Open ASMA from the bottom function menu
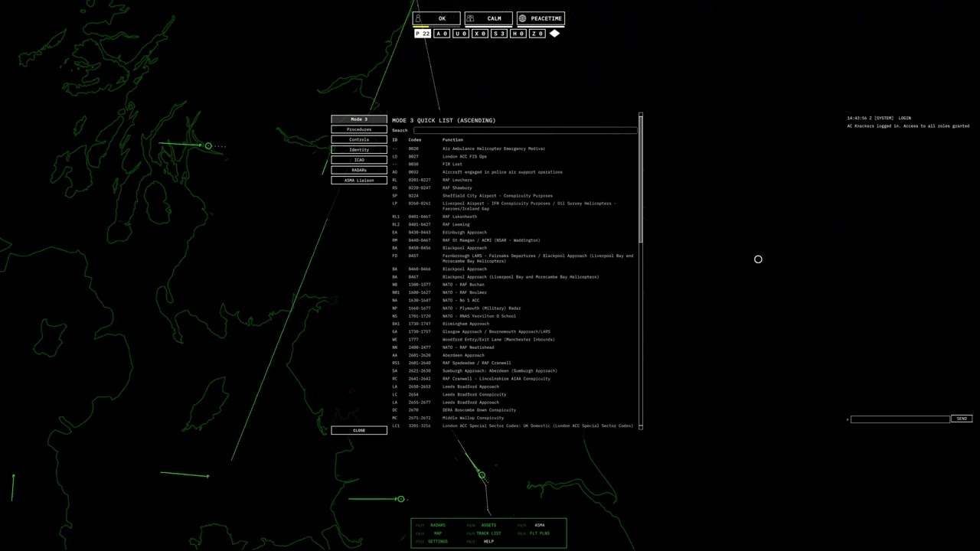The width and height of the screenshot is (980, 551). click(x=540, y=525)
